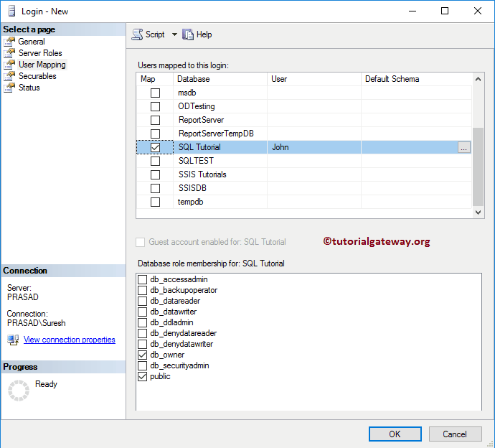This screenshot has width=495, height=448.
Task: Click the Status page icon
Action: [x=9, y=88]
